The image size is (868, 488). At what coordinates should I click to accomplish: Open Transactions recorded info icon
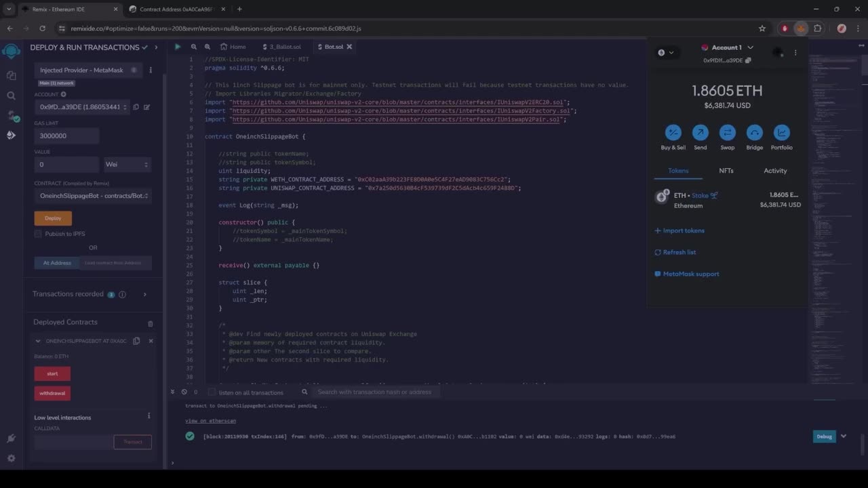coord(122,294)
